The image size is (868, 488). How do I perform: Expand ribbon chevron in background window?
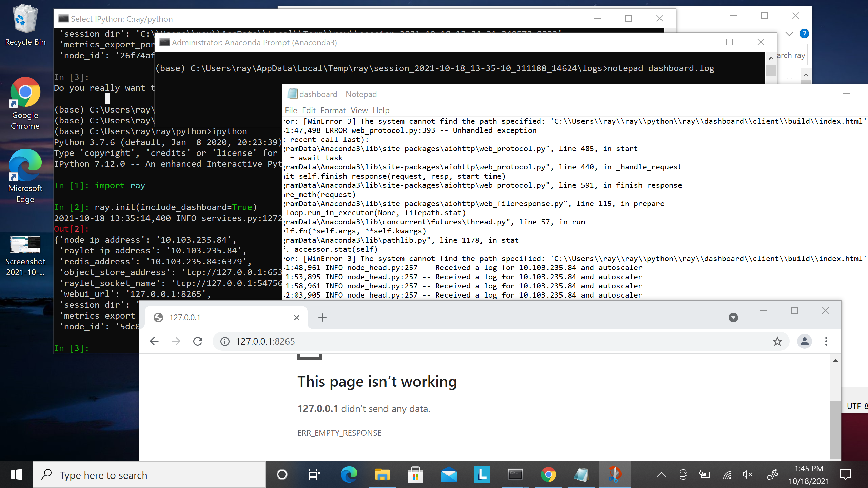click(789, 34)
